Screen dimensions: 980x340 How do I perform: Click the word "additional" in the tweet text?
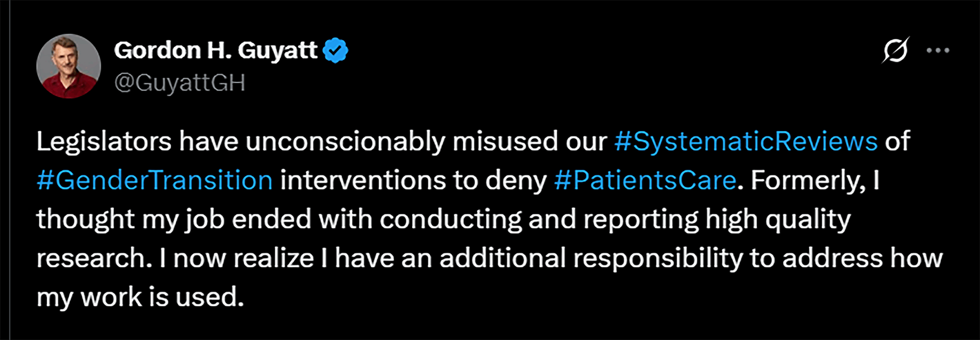[x=503, y=258]
